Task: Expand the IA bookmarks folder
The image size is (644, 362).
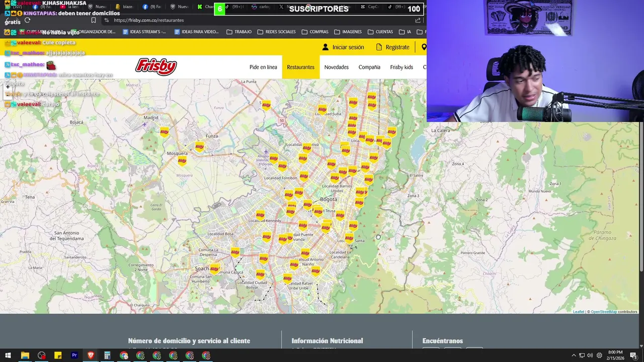Action: pos(406,32)
